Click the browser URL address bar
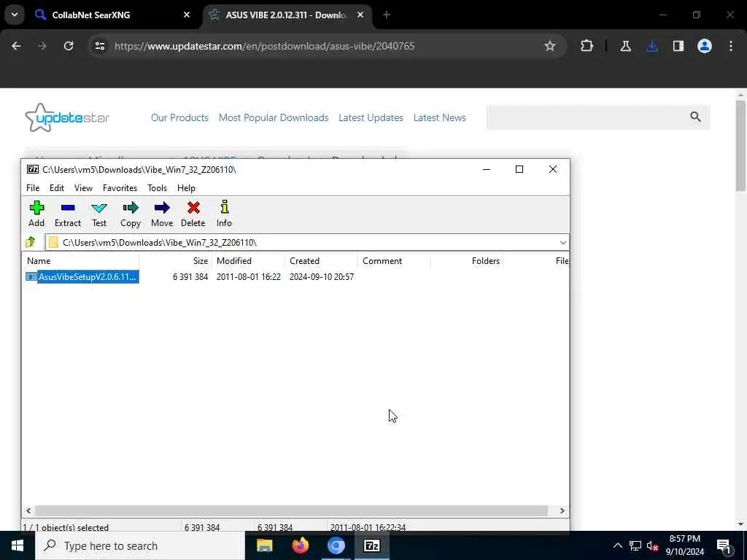 click(327, 46)
